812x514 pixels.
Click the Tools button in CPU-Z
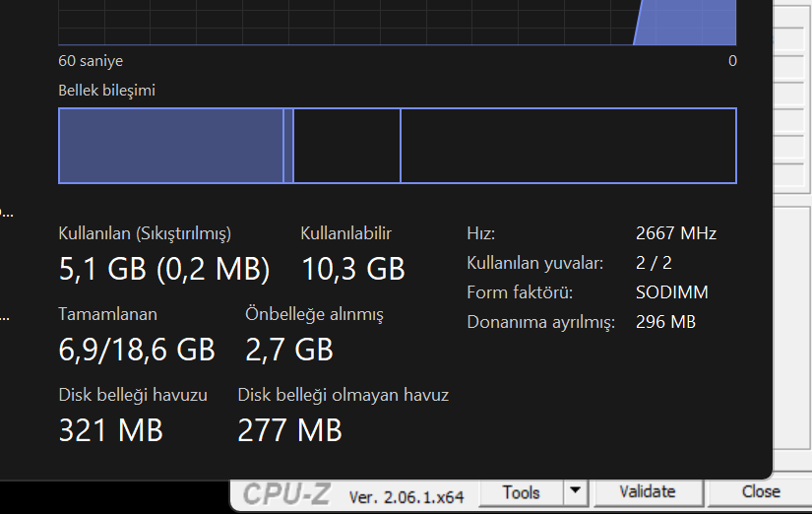coord(521,492)
